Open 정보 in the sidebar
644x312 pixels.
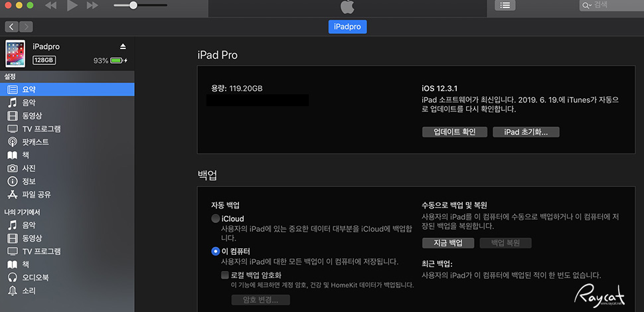(x=67, y=181)
